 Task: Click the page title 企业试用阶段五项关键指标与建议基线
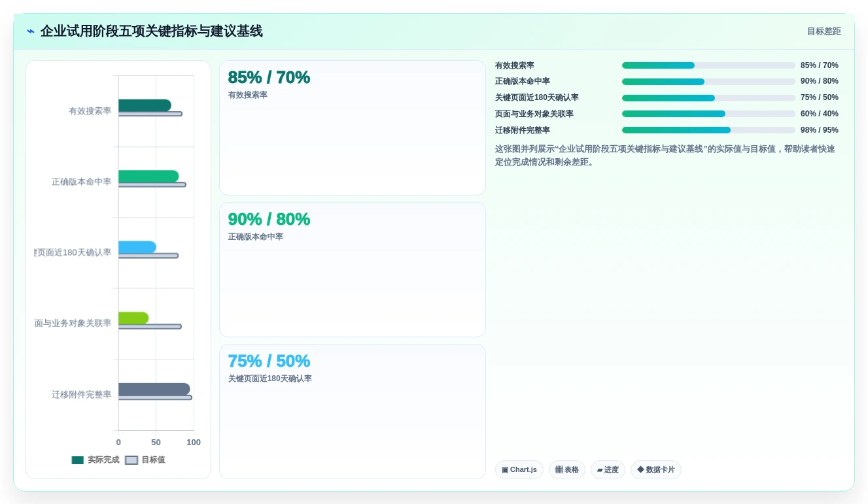(x=152, y=31)
